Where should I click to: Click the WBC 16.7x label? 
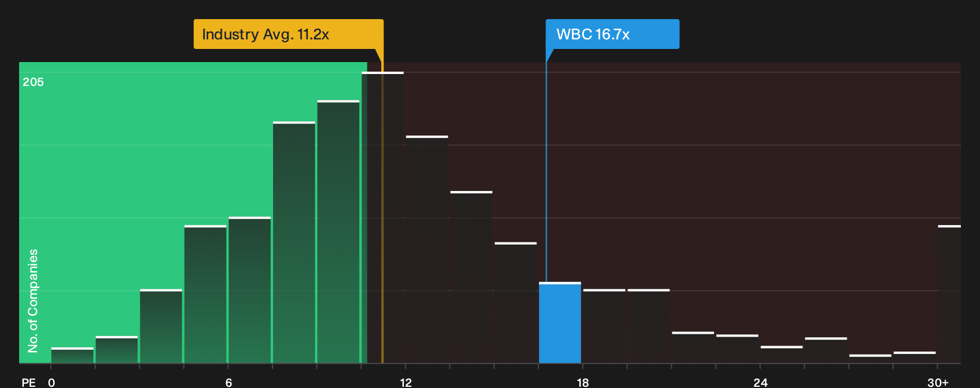(x=612, y=34)
